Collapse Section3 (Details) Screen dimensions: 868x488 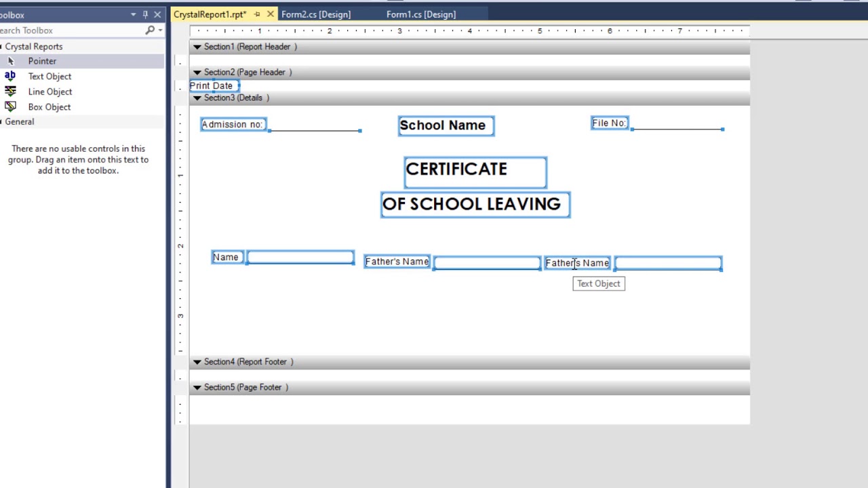pos(197,98)
